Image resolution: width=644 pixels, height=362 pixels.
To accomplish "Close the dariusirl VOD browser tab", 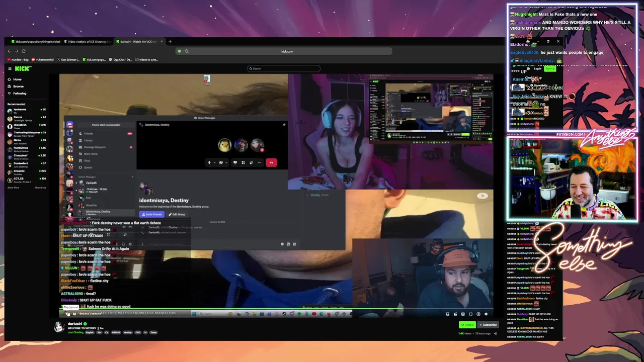I will [x=162, y=42].
